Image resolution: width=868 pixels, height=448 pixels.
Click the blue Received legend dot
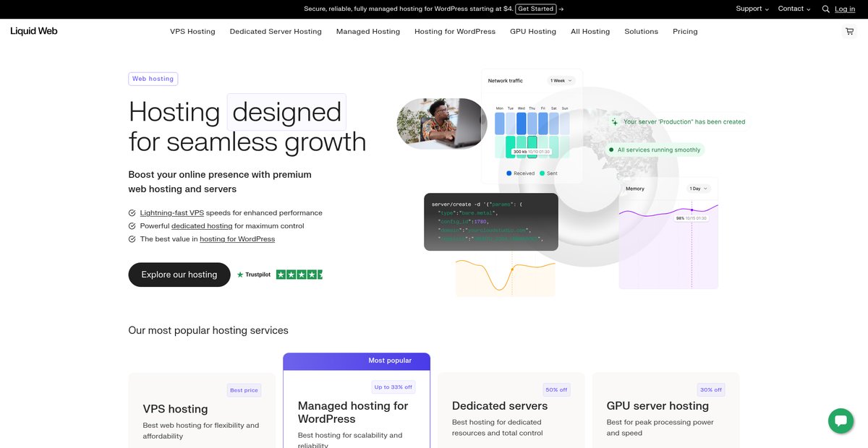[509, 173]
